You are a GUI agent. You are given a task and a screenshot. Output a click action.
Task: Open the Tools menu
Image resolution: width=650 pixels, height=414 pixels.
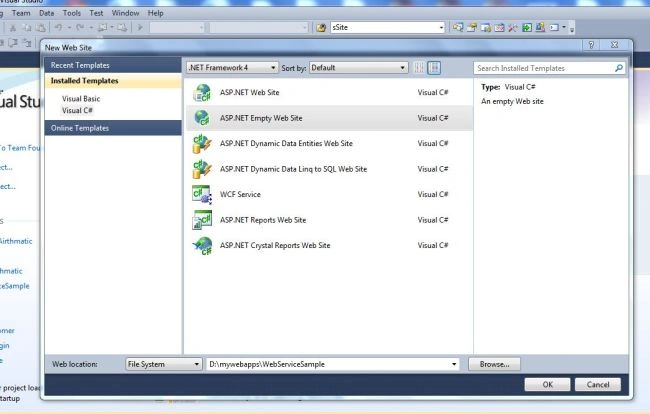72,13
